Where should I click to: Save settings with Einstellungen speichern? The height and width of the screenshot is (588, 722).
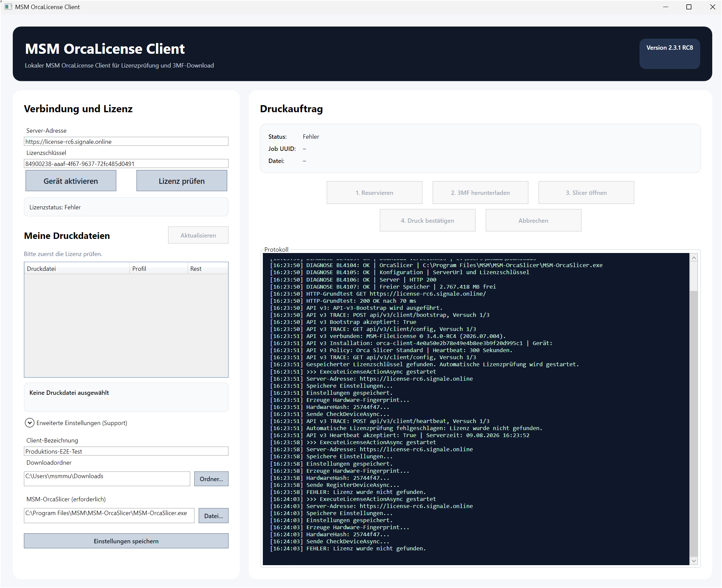[126, 541]
